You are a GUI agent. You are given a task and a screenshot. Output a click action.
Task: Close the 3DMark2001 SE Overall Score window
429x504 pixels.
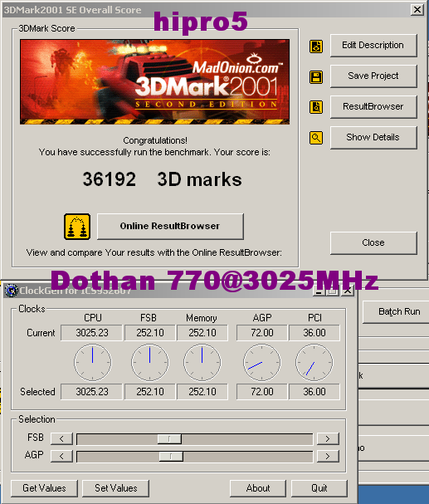coord(417,10)
